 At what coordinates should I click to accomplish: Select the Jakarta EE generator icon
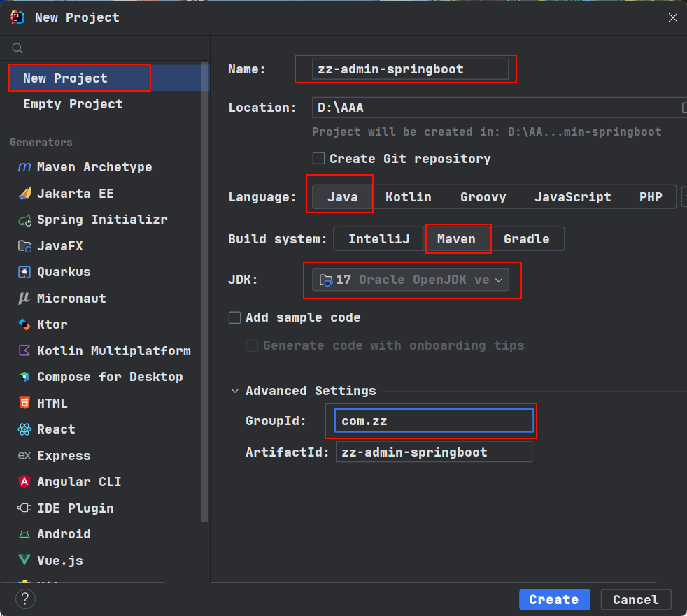[x=24, y=194]
